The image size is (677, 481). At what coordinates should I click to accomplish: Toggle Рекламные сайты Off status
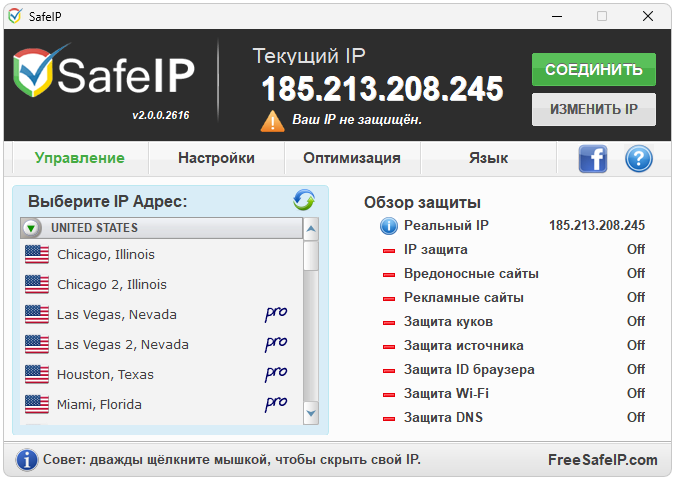pyautogui.click(x=636, y=297)
